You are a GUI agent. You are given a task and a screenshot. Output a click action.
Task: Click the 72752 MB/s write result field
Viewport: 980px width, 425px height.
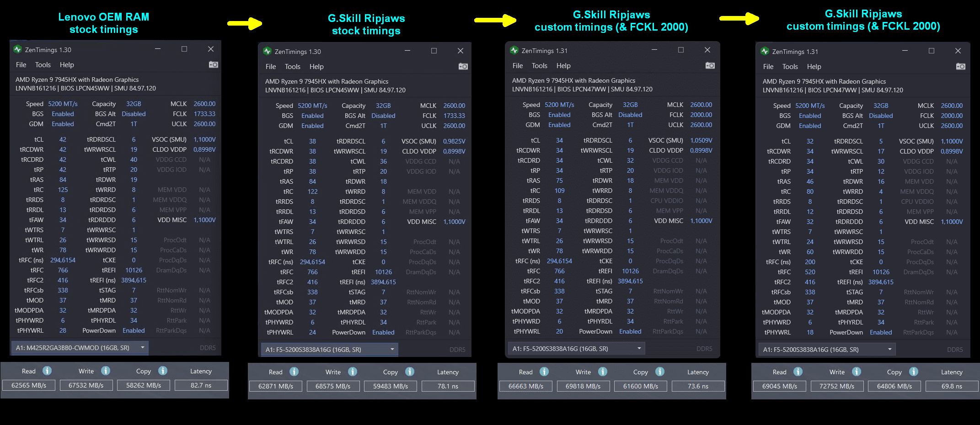(x=837, y=386)
